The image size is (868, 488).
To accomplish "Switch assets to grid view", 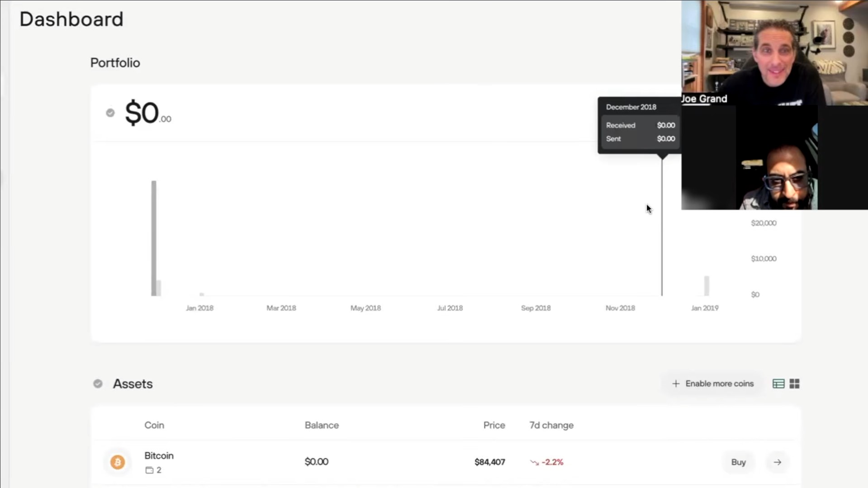I will coord(794,384).
